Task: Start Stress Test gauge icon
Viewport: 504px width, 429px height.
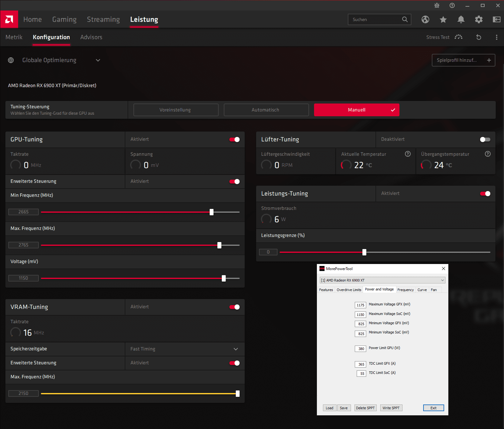Action: 458,37
